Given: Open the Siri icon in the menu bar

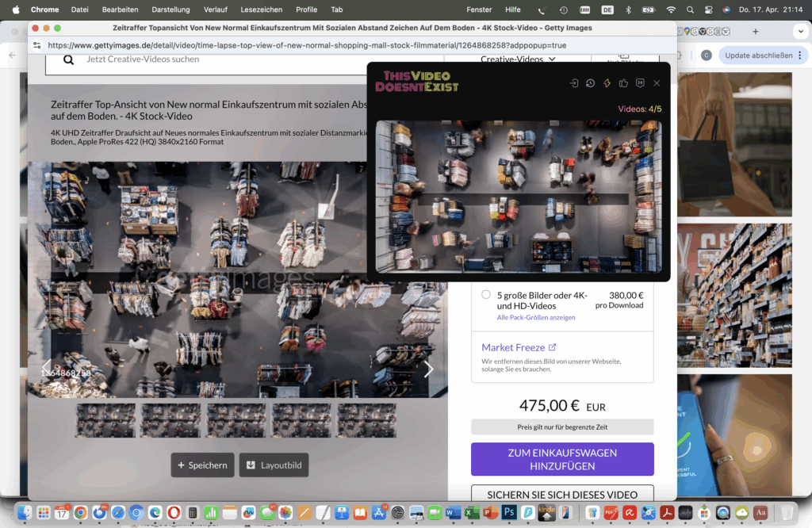Looking at the screenshot, I should pyautogui.click(x=726, y=10).
